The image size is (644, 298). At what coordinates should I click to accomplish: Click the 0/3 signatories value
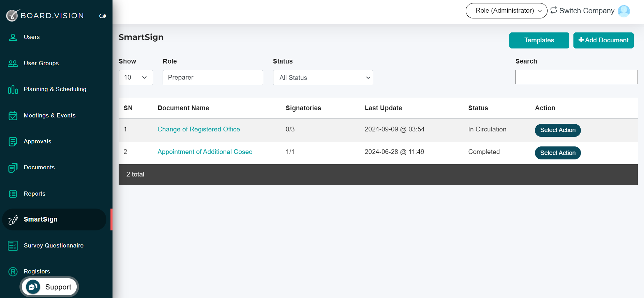(290, 129)
